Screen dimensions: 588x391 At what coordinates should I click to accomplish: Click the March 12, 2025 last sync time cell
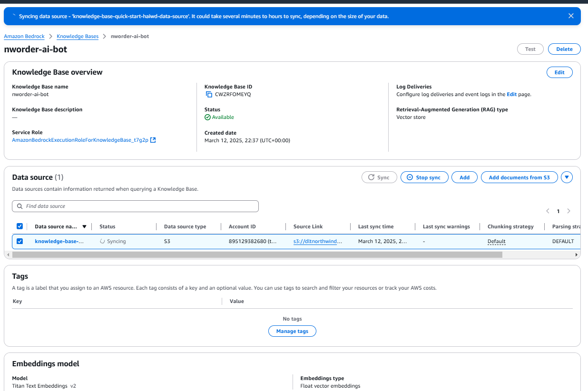click(382, 241)
